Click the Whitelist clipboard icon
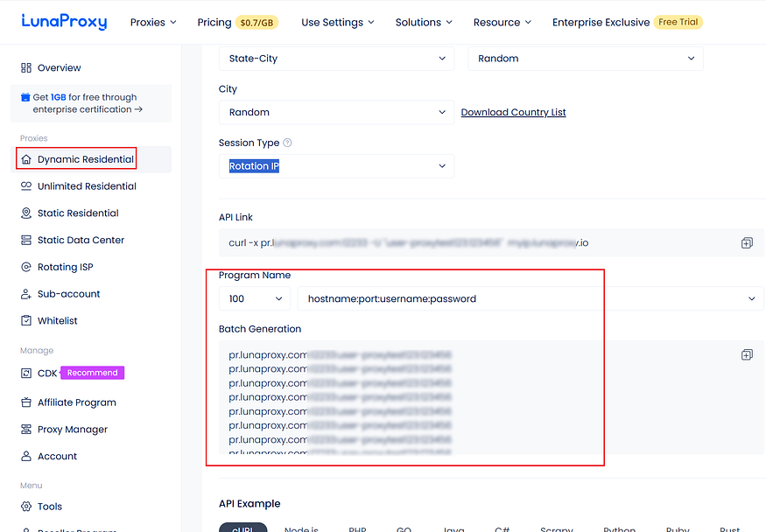Image resolution: width=766 pixels, height=532 pixels. [26, 320]
